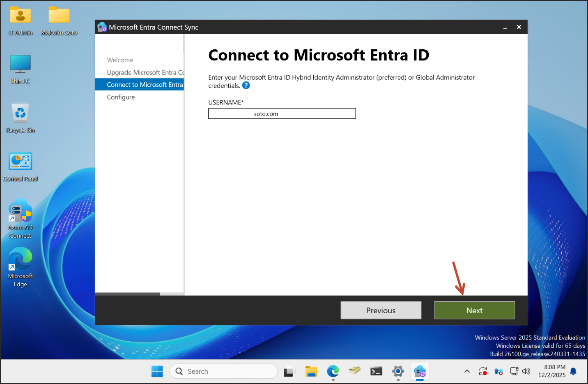Go back with the Previous button
Screen dimensions: 588x384
pyautogui.click(x=381, y=310)
